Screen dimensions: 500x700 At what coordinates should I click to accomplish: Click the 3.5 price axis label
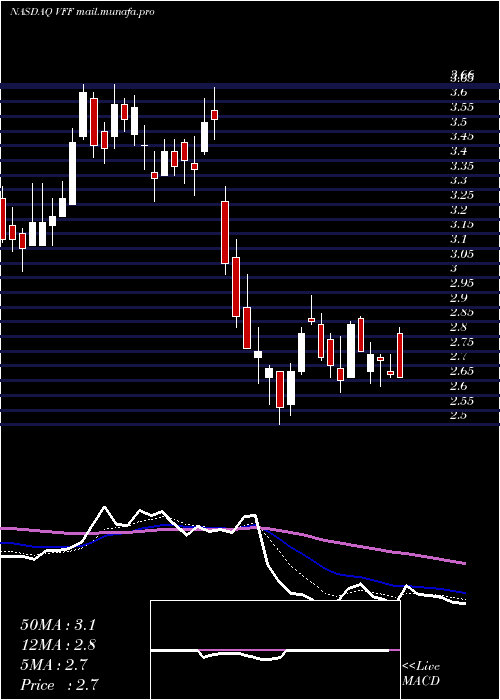458,122
